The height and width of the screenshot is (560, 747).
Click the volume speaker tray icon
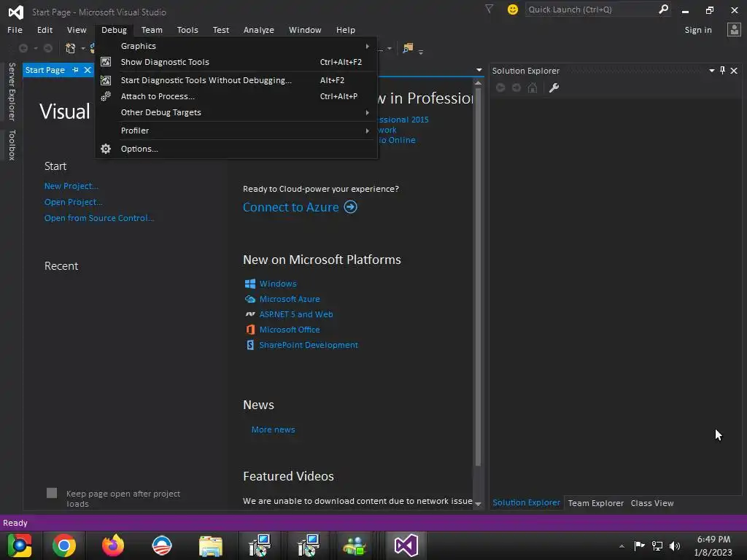[x=675, y=545]
